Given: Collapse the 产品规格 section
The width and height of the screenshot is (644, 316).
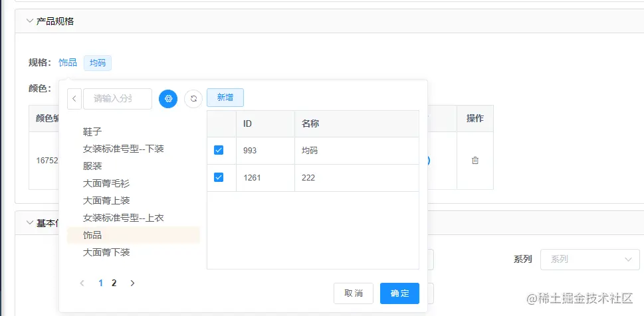Looking at the screenshot, I should pyautogui.click(x=29, y=21).
